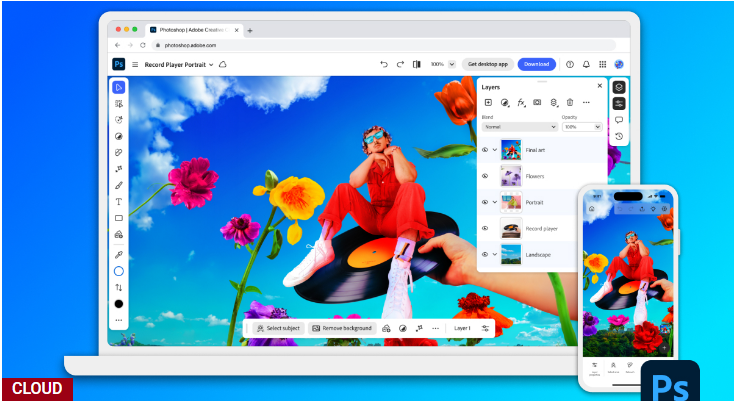Open the Comments panel speech bubble

[x=619, y=120]
